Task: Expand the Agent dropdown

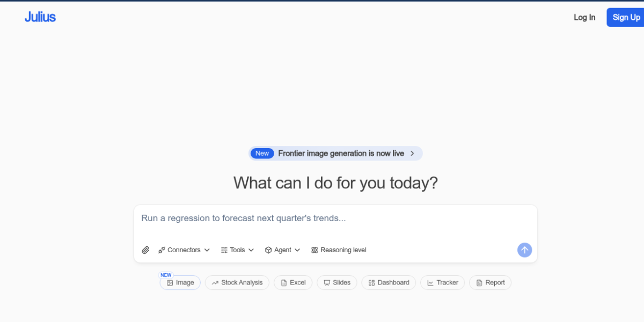Action: tap(282, 250)
